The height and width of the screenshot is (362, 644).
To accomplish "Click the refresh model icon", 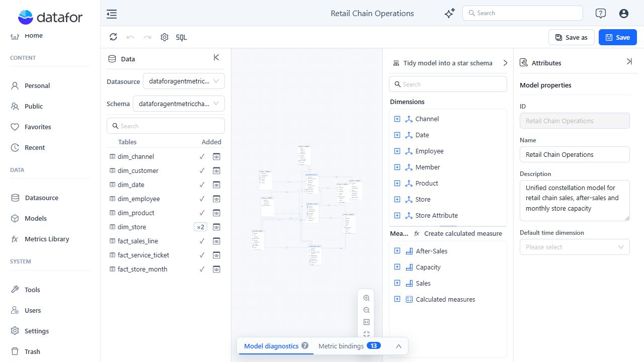I will [x=113, y=37].
